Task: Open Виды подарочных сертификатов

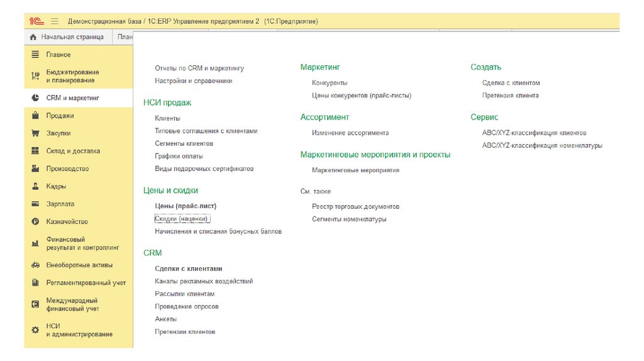Action: coord(204,169)
